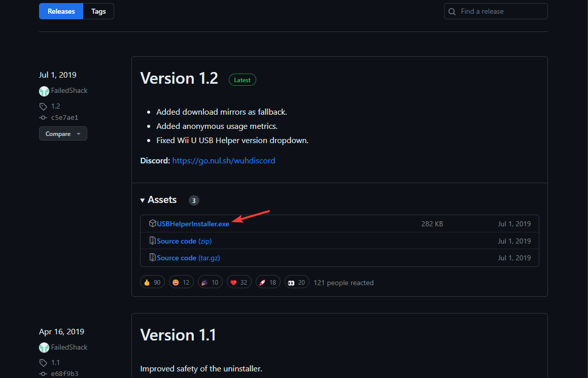The width and height of the screenshot is (588, 378).
Task: Switch to the Releases tab
Action: (x=61, y=11)
